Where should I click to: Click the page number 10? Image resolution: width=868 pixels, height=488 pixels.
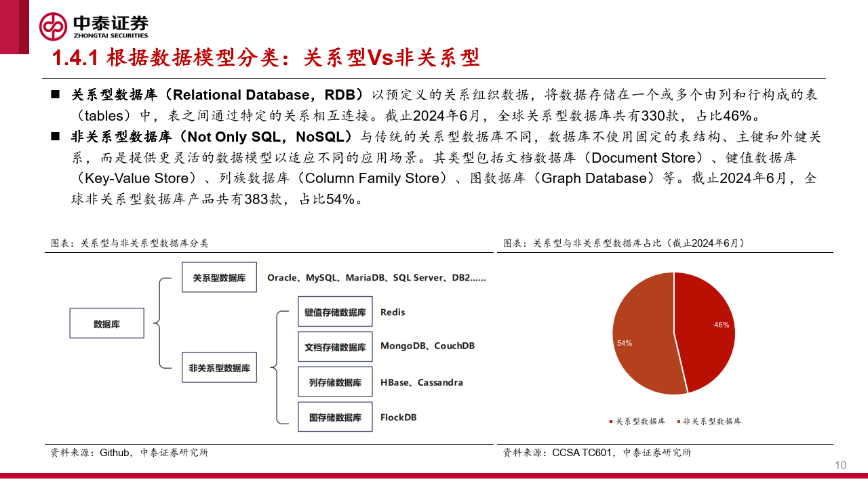click(840, 465)
